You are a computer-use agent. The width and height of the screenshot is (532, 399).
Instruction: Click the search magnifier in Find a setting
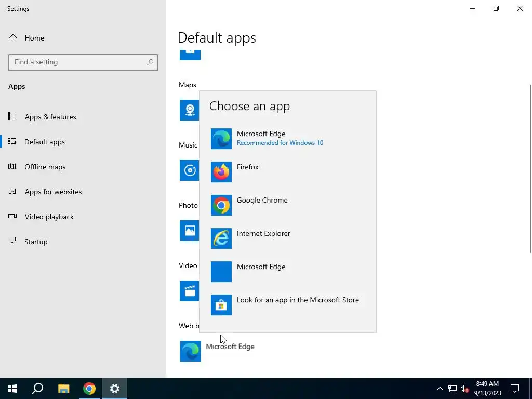(x=150, y=62)
